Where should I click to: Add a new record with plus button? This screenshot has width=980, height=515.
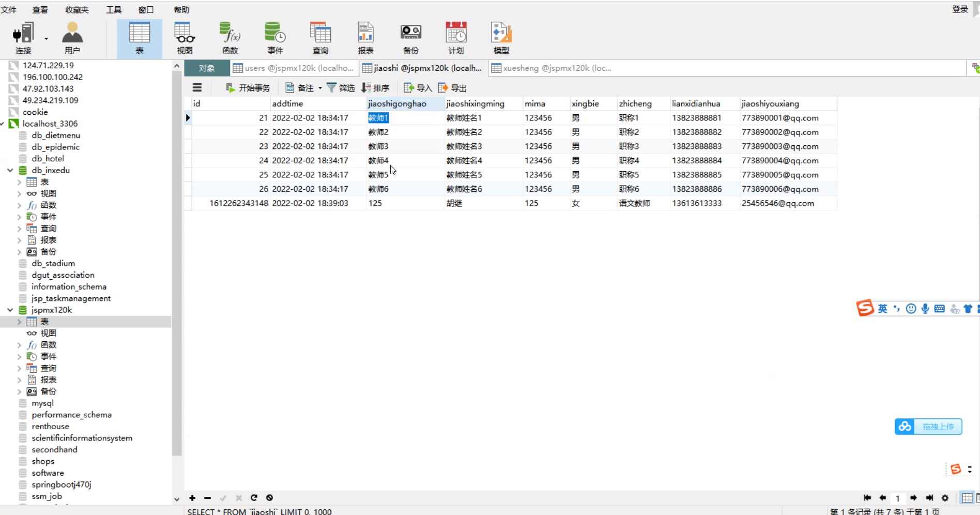point(192,498)
